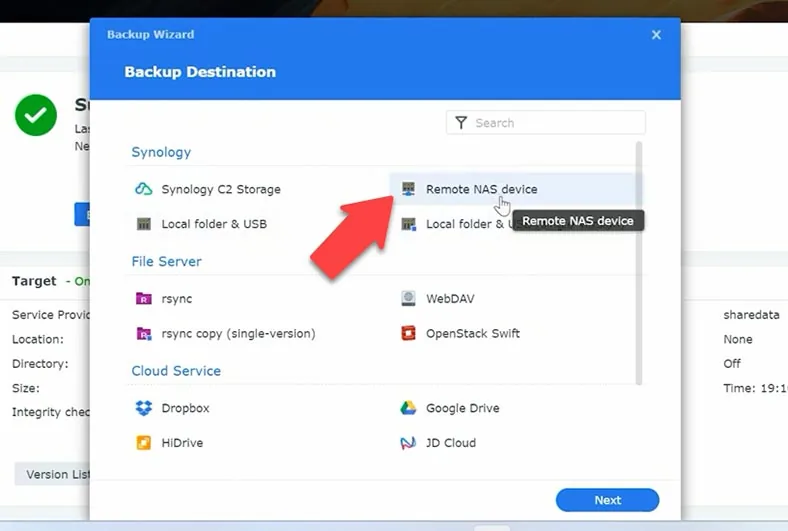Click the WebDAV destination label
The height and width of the screenshot is (531, 788).
click(450, 299)
